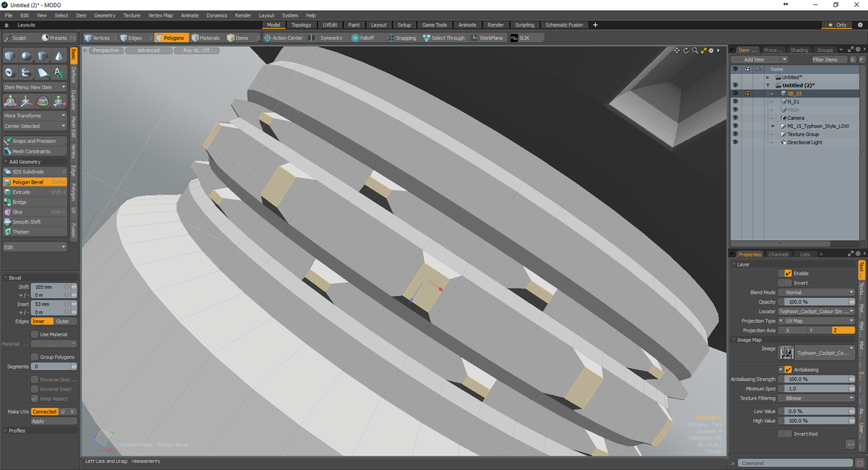Open the Blend Mode dropdown

coord(817,292)
